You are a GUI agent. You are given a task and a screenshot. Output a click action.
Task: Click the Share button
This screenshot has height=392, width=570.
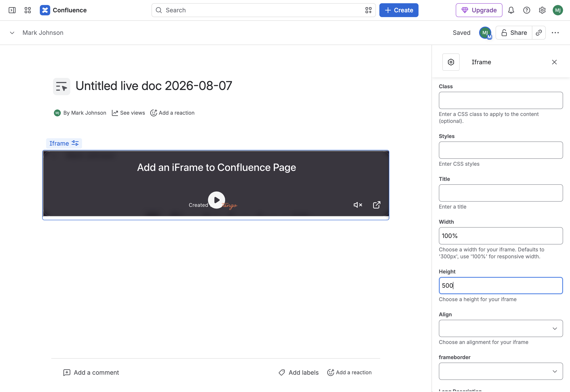click(514, 33)
